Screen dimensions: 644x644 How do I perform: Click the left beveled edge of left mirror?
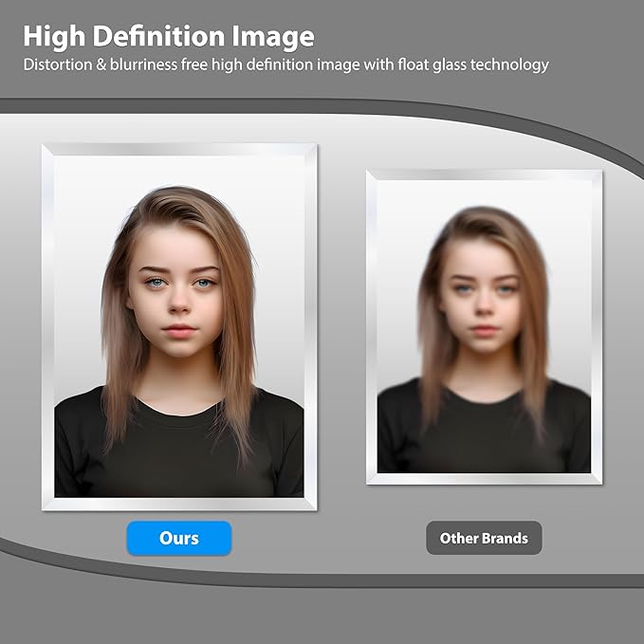click(x=47, y=326)
